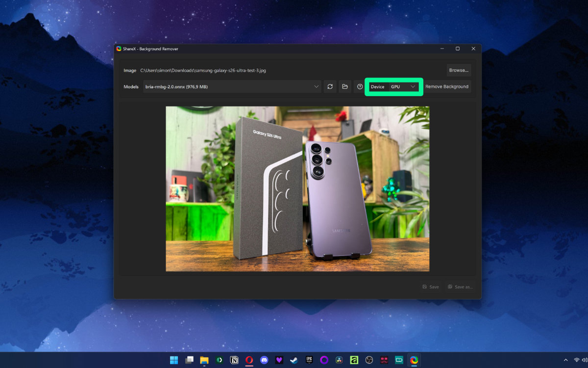Open File Explorer from the taskbar

coord(204,360)
